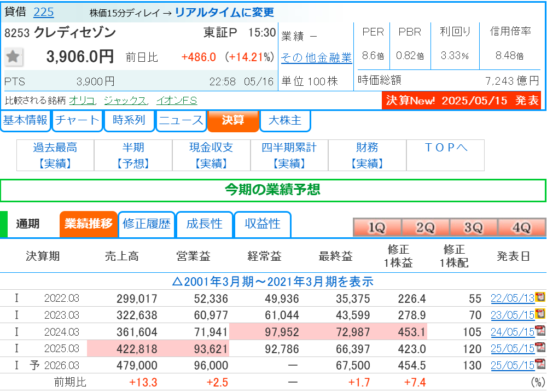Image resolution: width=547 pixels, height=392 pixels.
Task: Click the 1Q quarter button
Action: pyautogui.click(x=377, y=227)
